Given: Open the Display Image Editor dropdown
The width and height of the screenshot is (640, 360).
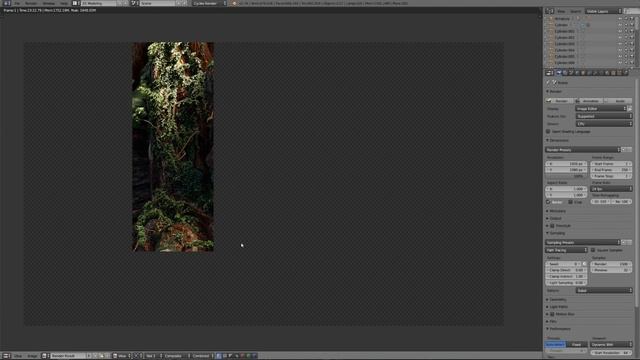Looking at the screenshot, I should 601,109.
